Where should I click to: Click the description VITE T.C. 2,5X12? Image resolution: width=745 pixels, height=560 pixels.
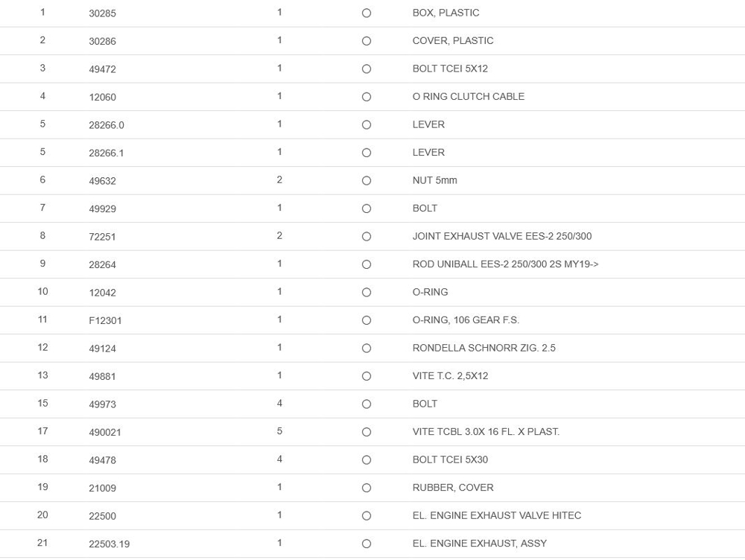pyautogui.click(x=450, y=376)
